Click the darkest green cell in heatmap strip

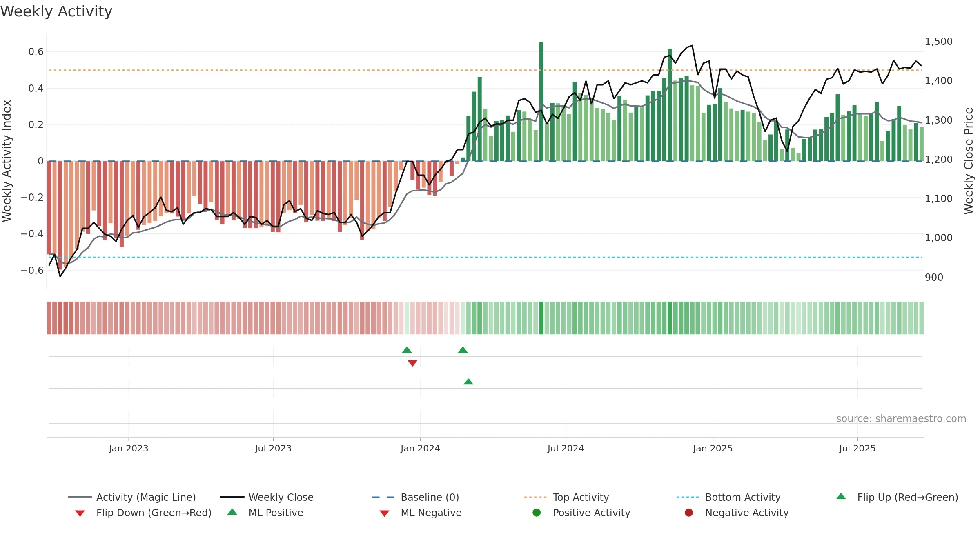pyautogui.click(x=541, y=318)
